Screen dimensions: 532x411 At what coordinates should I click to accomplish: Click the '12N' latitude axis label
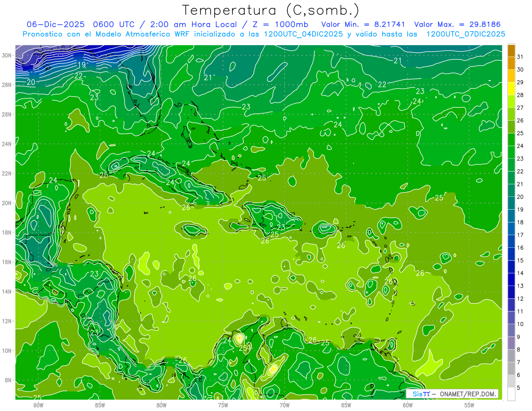(7, 321)
